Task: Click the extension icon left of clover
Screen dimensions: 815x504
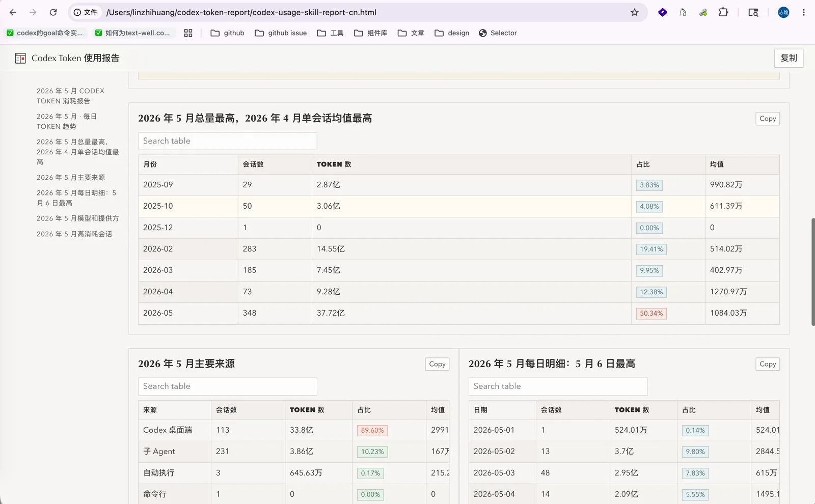Action: (683, 12)
